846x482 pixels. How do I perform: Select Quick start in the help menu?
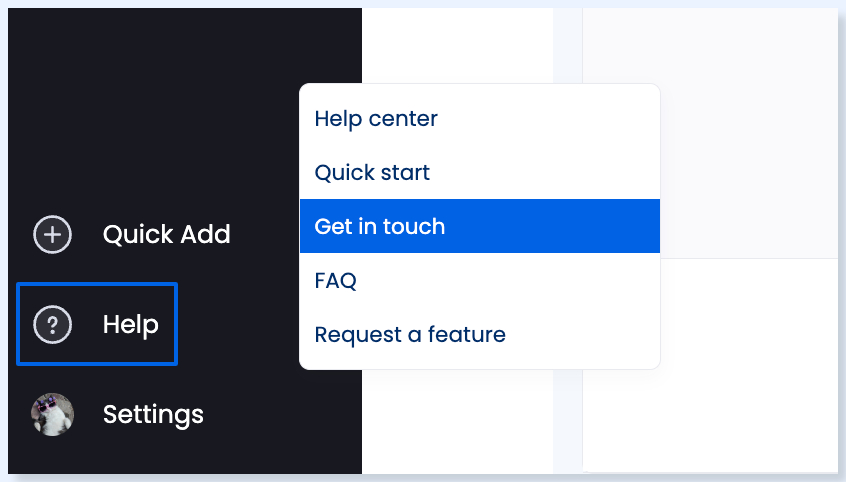click(x=372, y=173)
